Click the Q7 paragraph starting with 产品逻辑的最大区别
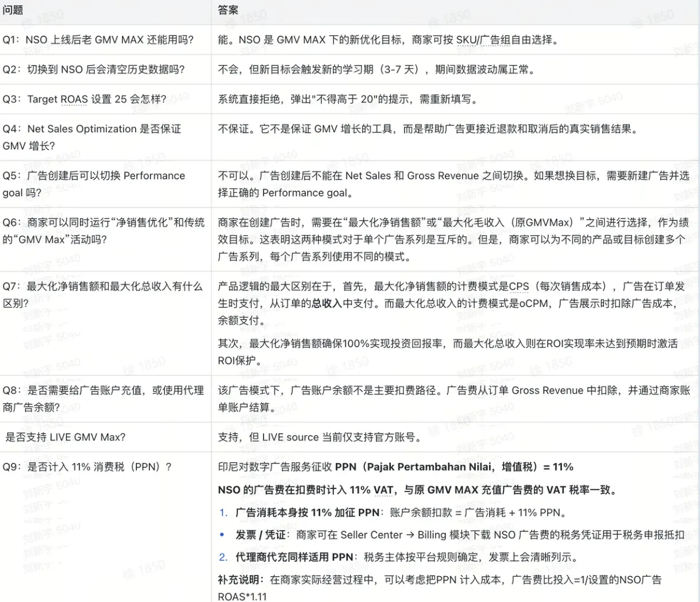The height and width of the screenshot is (602, 700). (452, 303)
